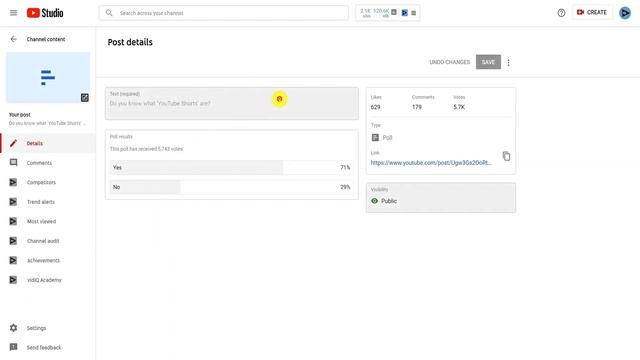
Task: Click the search magnifier icon
Action: click(x=109, y=13)
